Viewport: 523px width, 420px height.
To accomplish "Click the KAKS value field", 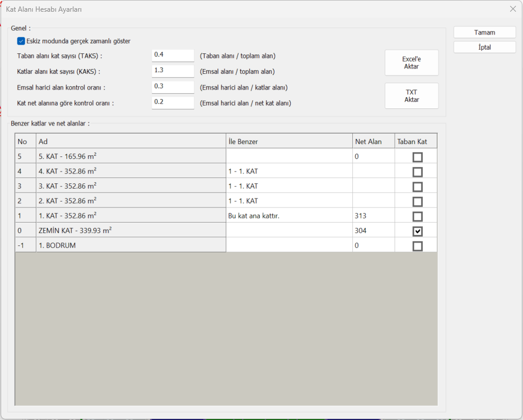I will tap(172, 71).
